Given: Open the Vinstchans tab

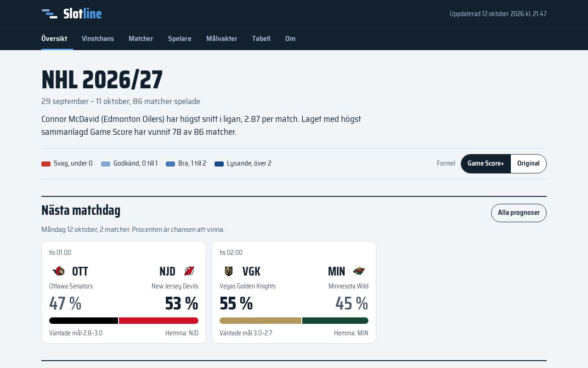Looking at the screenshot, I should tap(98, 39).
